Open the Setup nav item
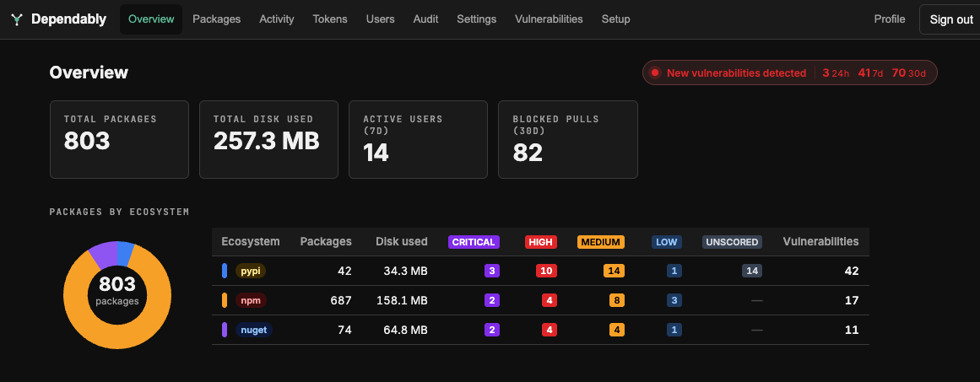This screenshot has width=980, height=382. pyautogui.click(x=615, y=19)
